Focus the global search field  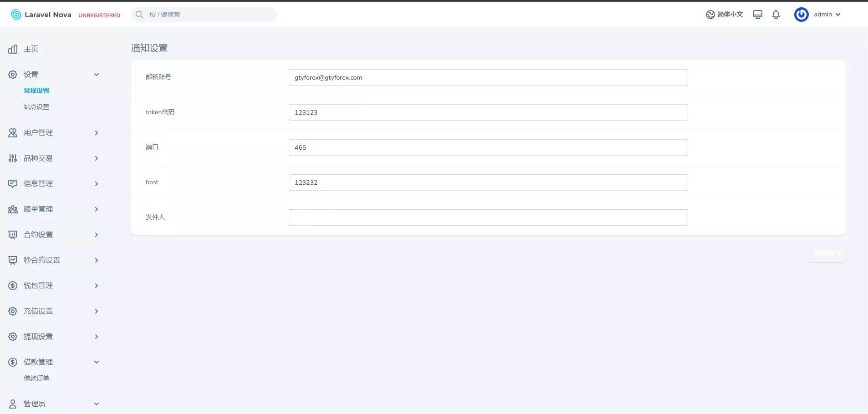[209, 15]
